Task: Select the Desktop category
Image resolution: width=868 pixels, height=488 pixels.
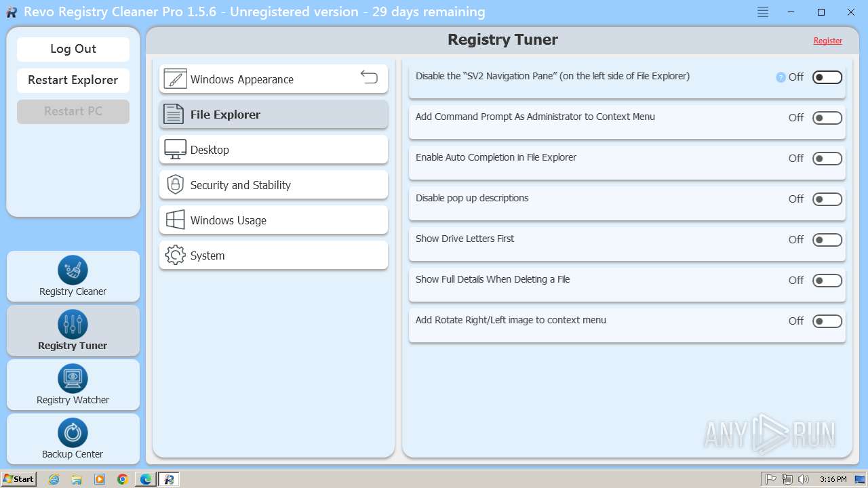Action: point(273,150)
